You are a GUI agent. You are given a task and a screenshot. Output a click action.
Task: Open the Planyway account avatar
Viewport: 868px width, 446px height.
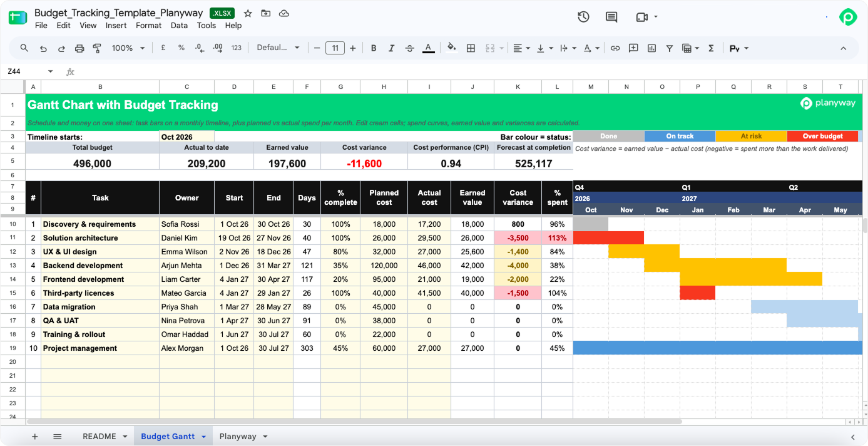pos(848,17)
